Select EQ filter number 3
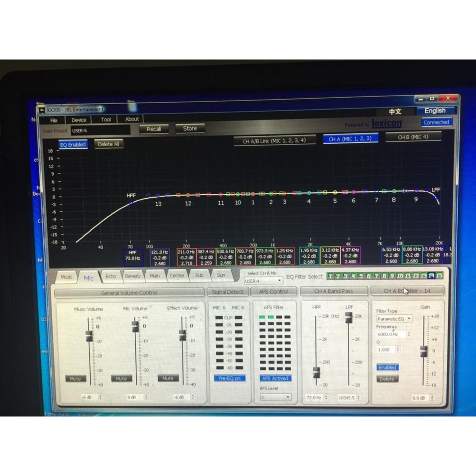476x476 pixels. [346, 276]
